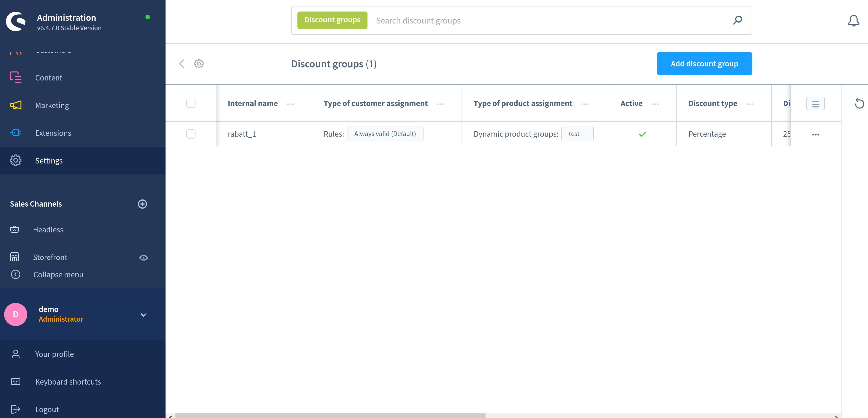Click the Marketing sidebar icon
Viewport: 868px width, 418px height.
tap(15, 105)
